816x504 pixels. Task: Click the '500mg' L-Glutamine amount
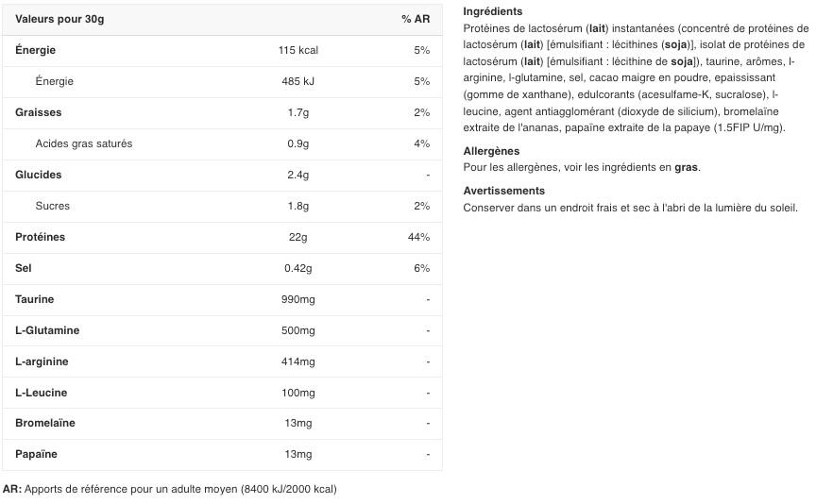point(298,330)
